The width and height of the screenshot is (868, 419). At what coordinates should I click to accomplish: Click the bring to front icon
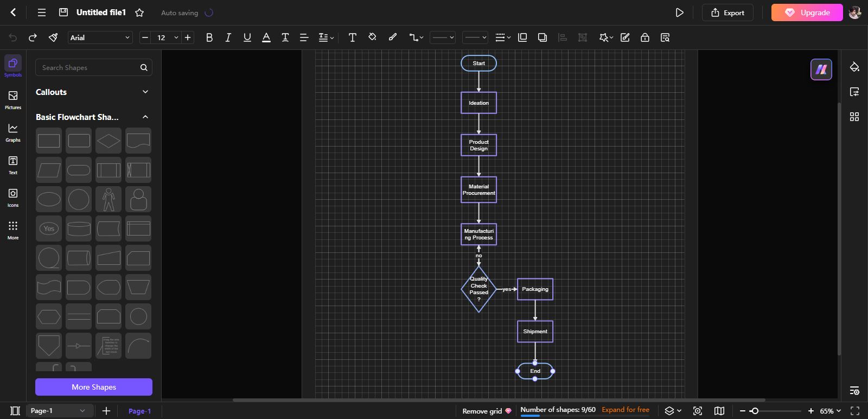click(x=523, y=37)
